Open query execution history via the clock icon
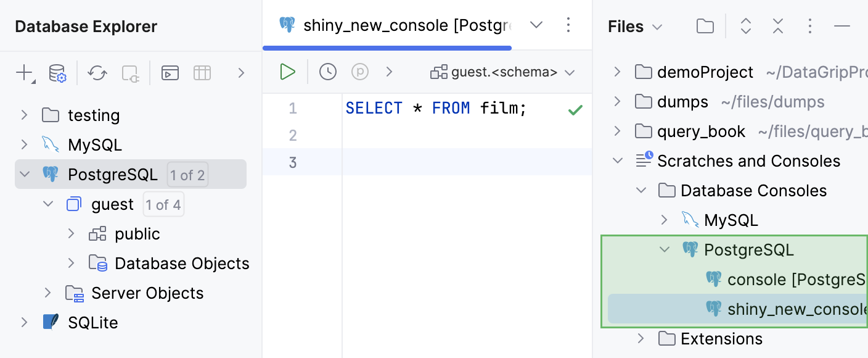868x358 pixels. tap(327, 72)
